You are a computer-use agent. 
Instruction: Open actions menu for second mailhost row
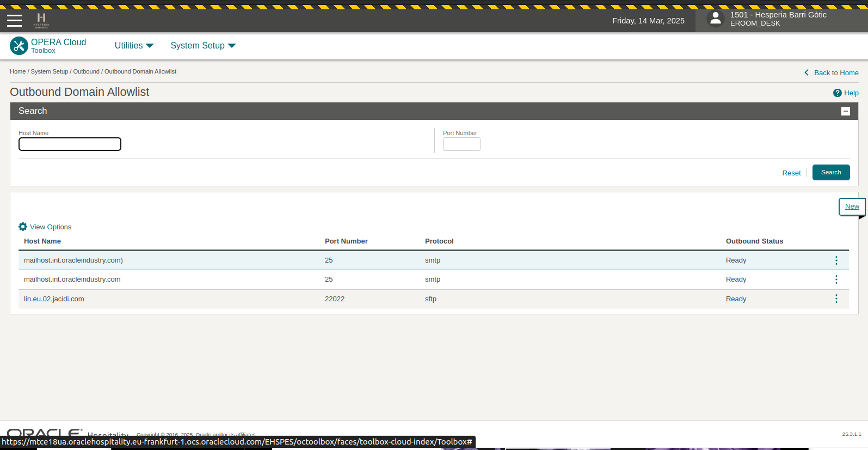[836, 279]
